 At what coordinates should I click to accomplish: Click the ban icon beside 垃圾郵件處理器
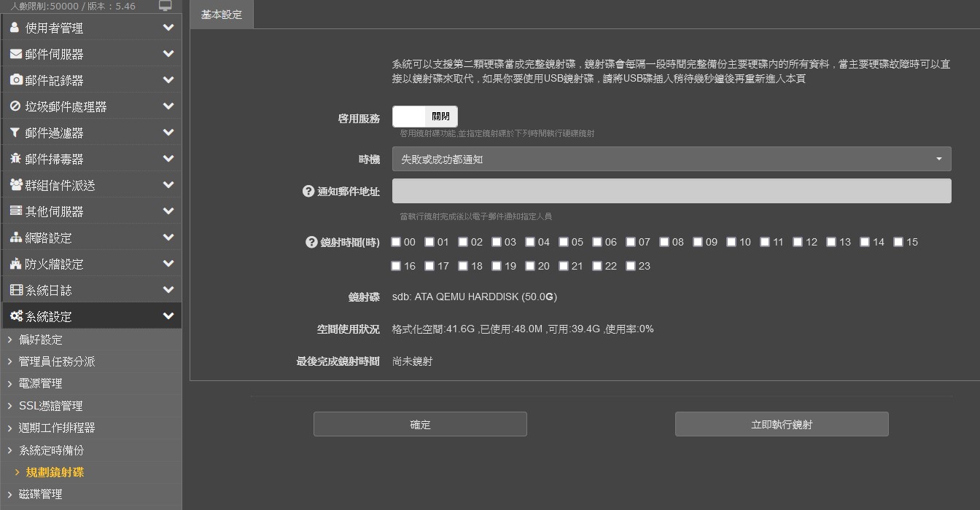[x=15, y=106]
